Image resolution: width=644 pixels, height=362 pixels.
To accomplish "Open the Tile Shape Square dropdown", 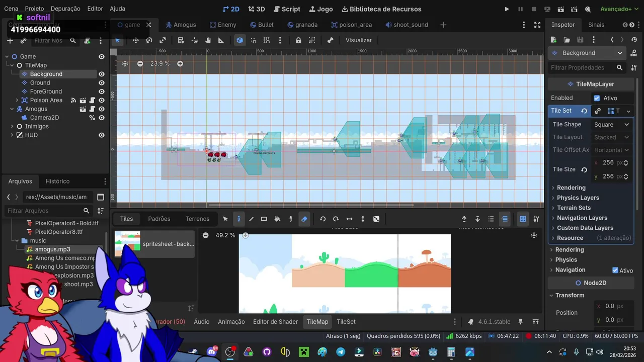I will [611, 125].
